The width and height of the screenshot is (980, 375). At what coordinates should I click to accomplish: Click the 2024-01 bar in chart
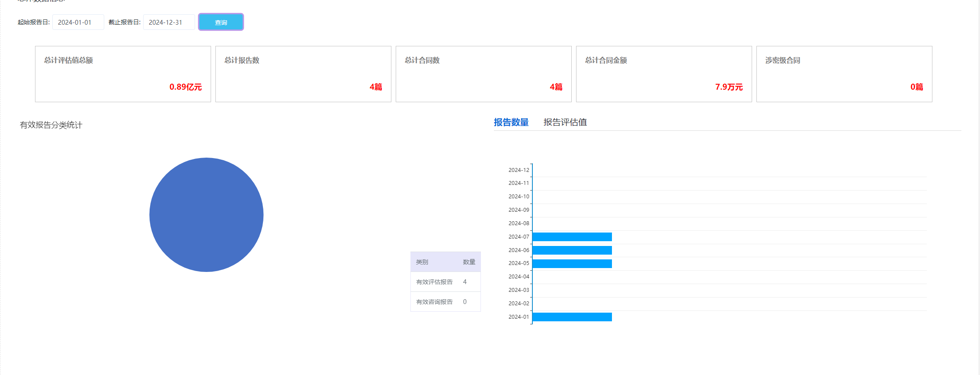pyautogui.click(x=572, y=317)
